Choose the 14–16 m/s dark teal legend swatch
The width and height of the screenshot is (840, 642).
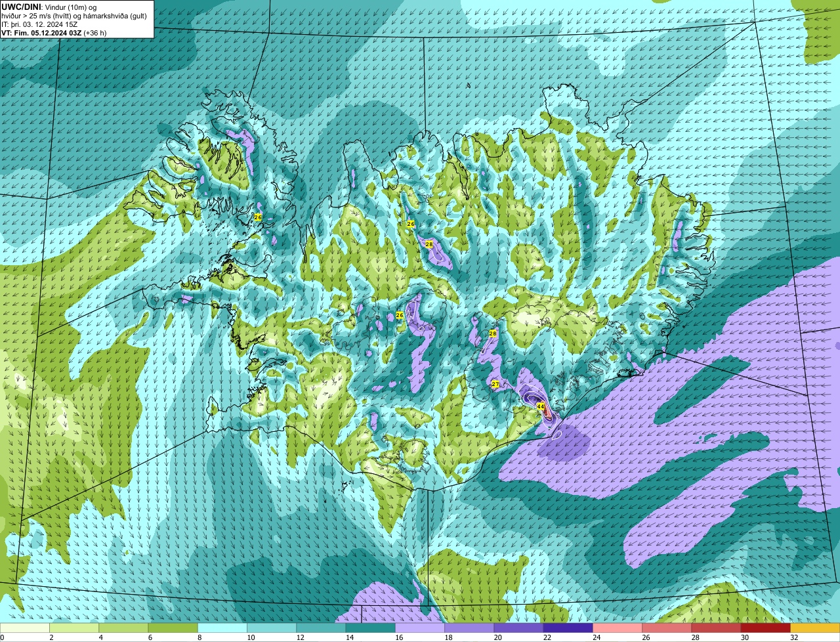point(371,628)
